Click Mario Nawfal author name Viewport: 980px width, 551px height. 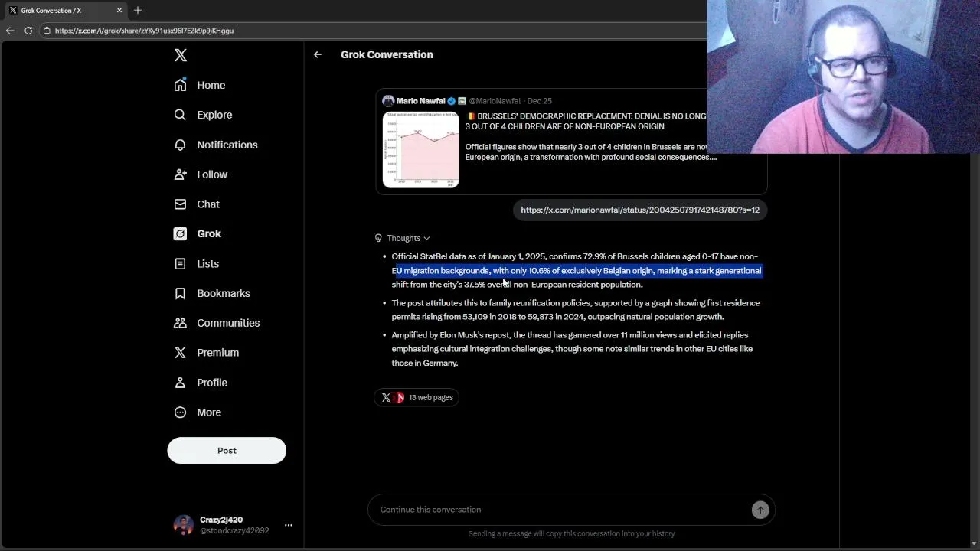[x=420, y=101]
